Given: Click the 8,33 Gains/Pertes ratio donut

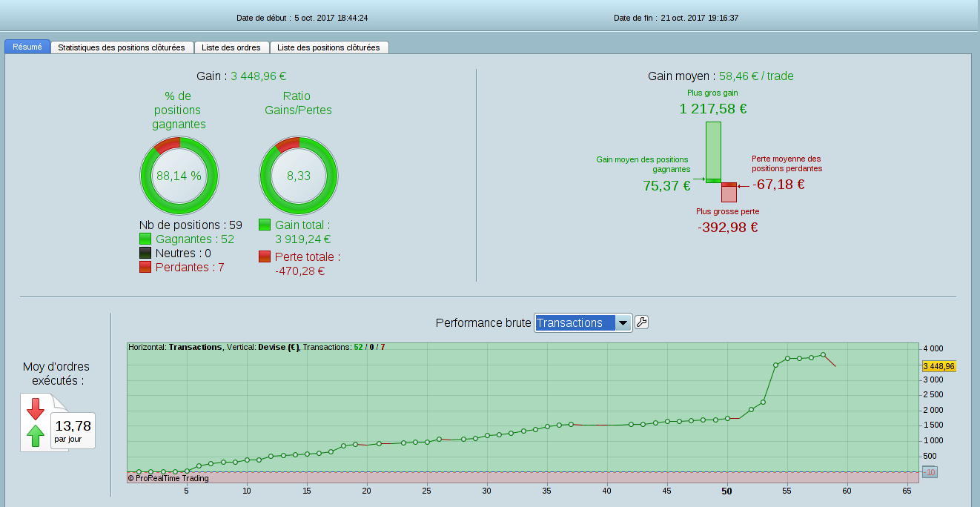Looking at the screenshot, I should (298, 176).
